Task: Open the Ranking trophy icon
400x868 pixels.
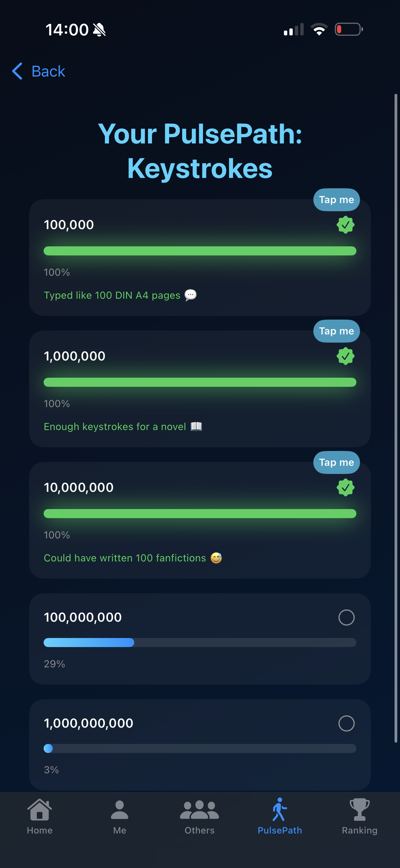Action: point(359,810)
